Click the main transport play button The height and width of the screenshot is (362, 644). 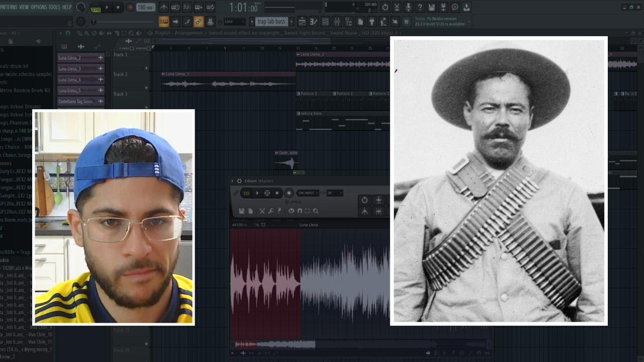coord(107,8)
